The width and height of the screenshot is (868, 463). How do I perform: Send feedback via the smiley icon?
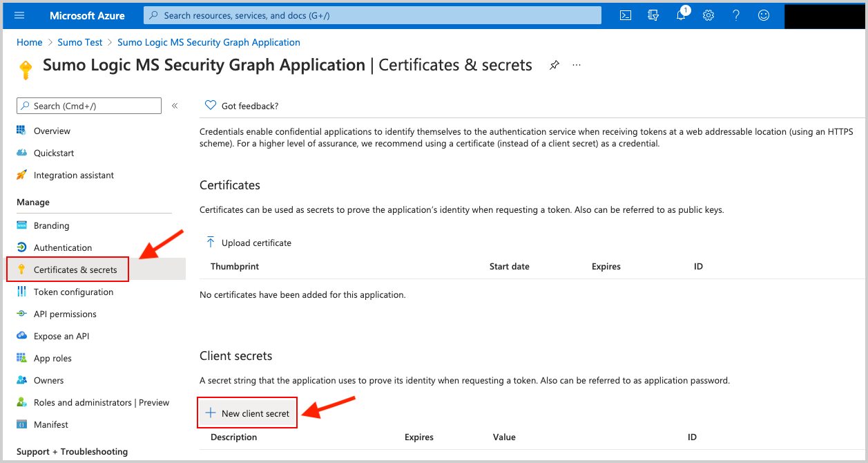tap(763, 15)
